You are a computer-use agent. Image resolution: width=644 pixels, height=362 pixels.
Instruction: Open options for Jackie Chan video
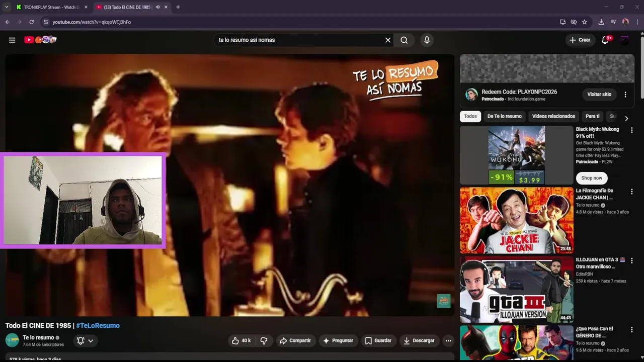(632, 192)
